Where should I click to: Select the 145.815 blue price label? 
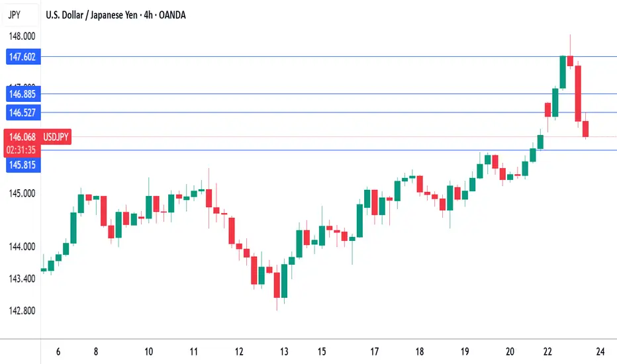23,165
